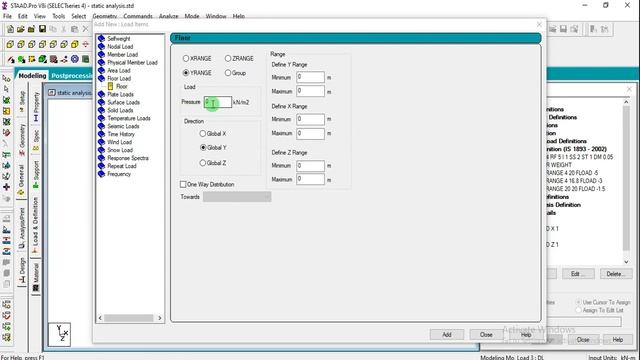Screen dimensions: 640x360
Task: Open the Analysis/Print vertical tab
Action: (x=22, y=227)
